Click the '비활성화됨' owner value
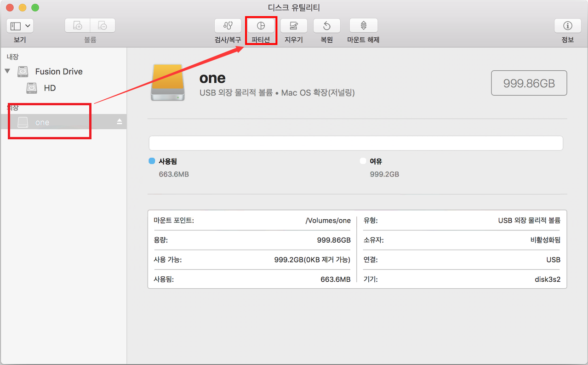 pos(545,240)
